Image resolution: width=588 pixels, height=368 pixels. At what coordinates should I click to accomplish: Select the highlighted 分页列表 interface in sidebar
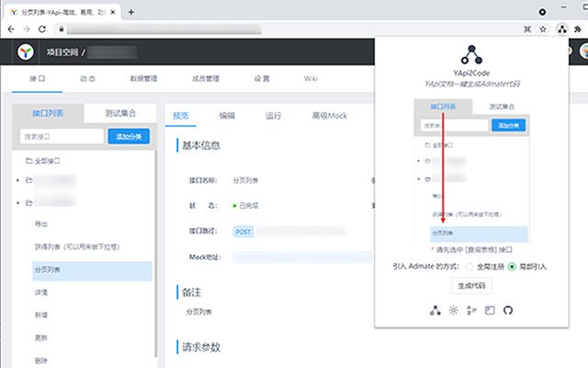click(x=92, y=270)
